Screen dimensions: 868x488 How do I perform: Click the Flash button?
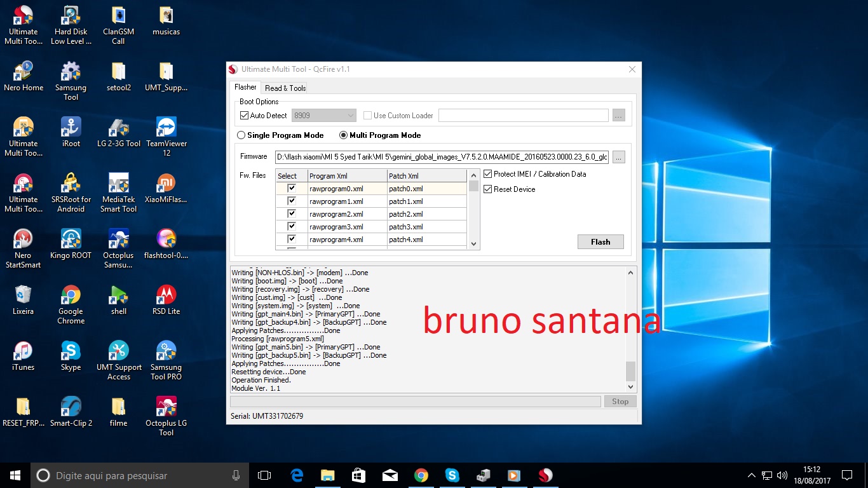(x=600, y=242)
